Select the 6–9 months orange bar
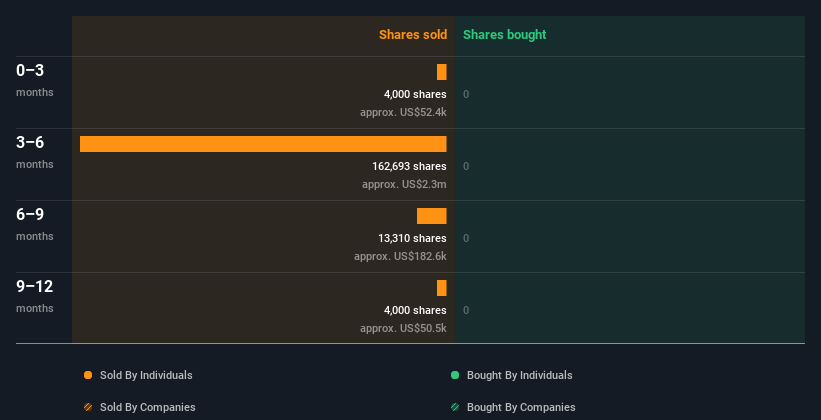The width and height of the screenshot is (821, 420). pyautogui.click(x=431, y=216)
